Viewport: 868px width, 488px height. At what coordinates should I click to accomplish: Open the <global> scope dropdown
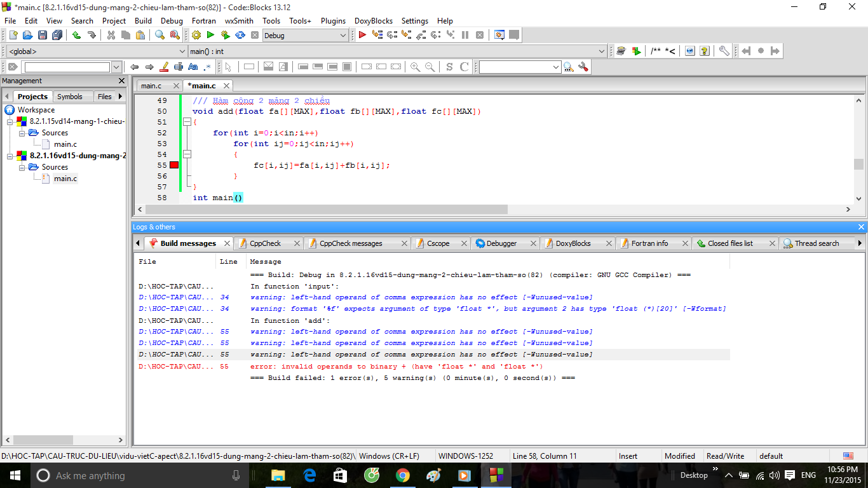[182, 51]
